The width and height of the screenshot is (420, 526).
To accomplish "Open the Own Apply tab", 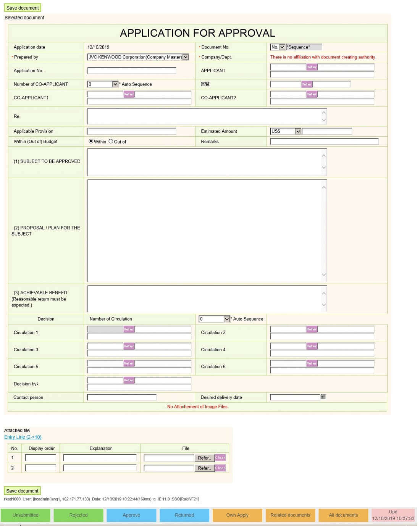I will (237, 515).
